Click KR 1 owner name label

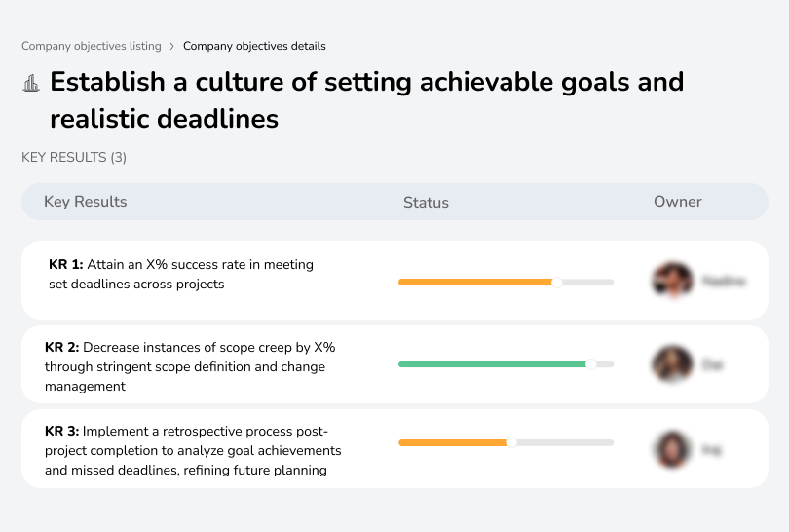click(x=724, y=281)
